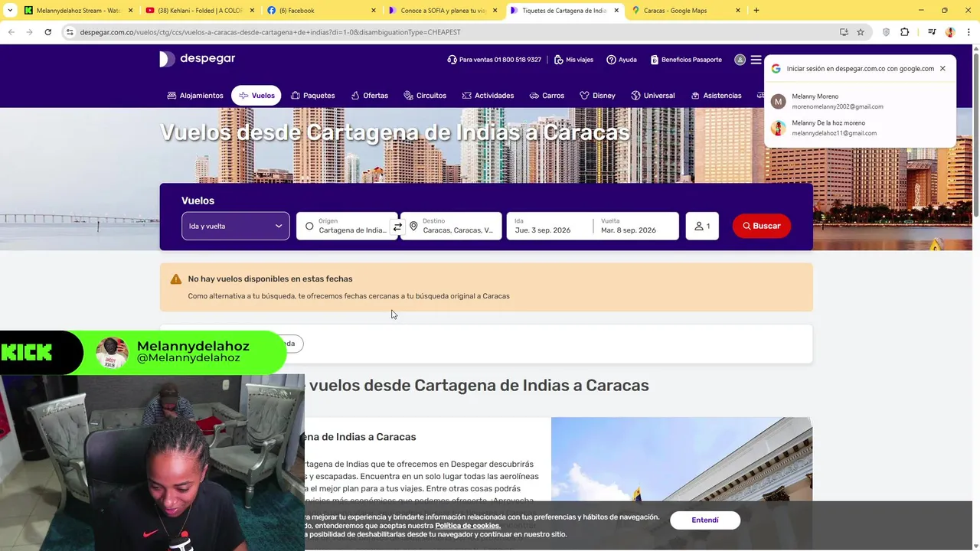Open the Extensions puzzle icon
The height and width of the screenshot is (551, 980).
tap(905, 32)
